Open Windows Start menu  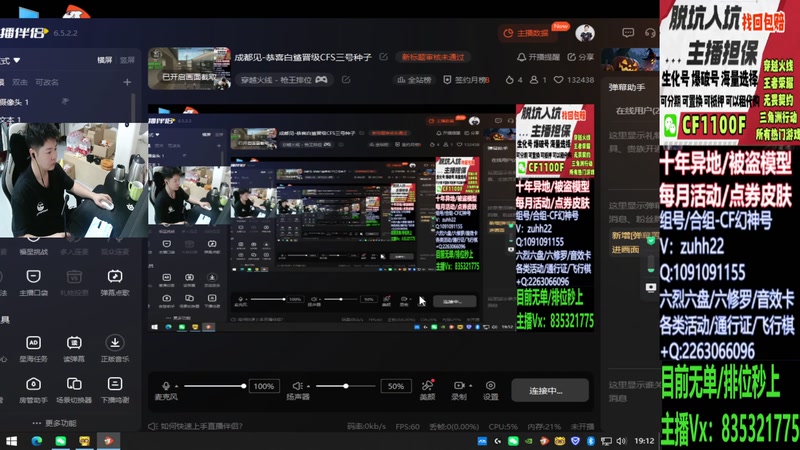point(11,441)
